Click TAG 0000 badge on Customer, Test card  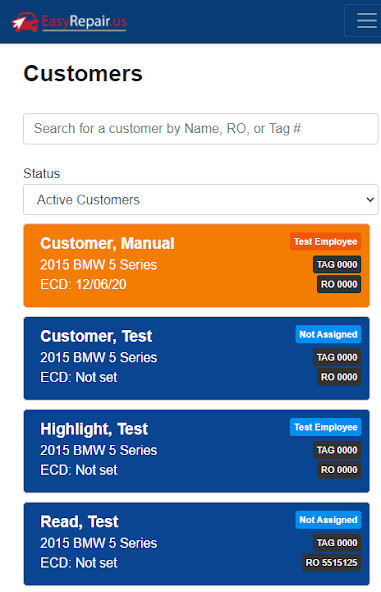tap(337, 358)
